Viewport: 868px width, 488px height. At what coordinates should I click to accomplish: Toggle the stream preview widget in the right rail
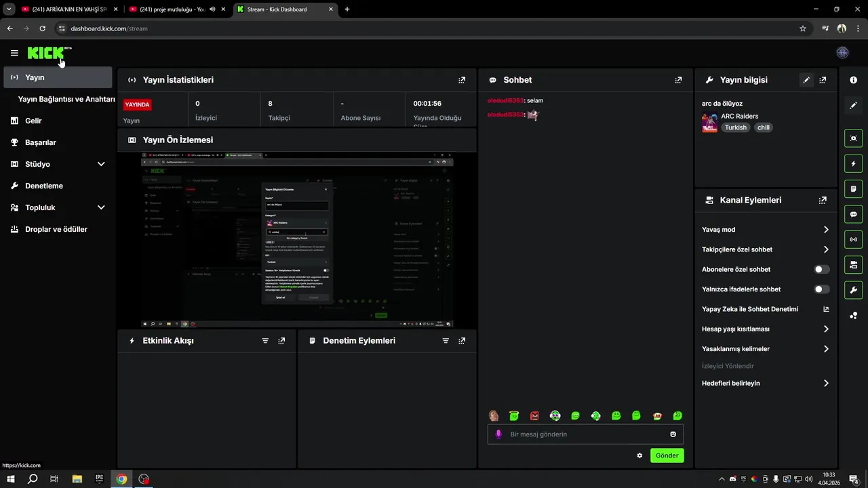click(854, 138)
